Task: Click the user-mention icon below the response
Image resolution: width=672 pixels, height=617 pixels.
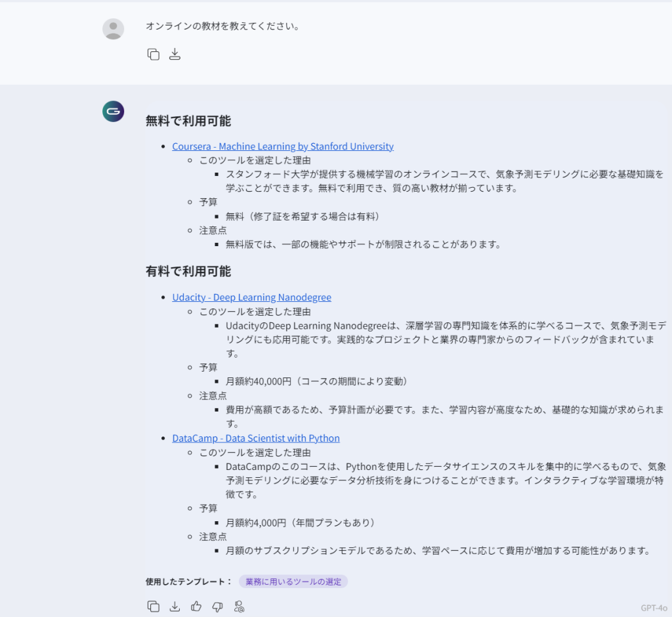Action: [239, 606]
